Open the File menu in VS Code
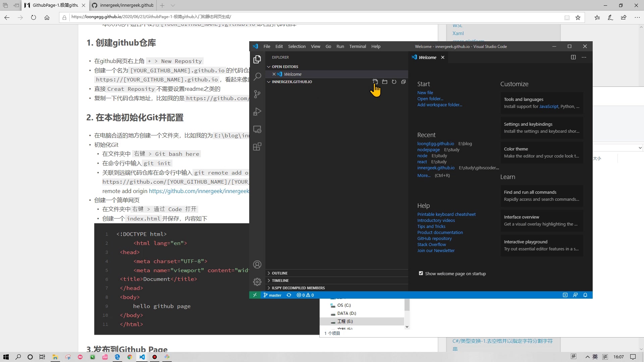This screenshot has height=362, width=644. click(x=267, y=46)
